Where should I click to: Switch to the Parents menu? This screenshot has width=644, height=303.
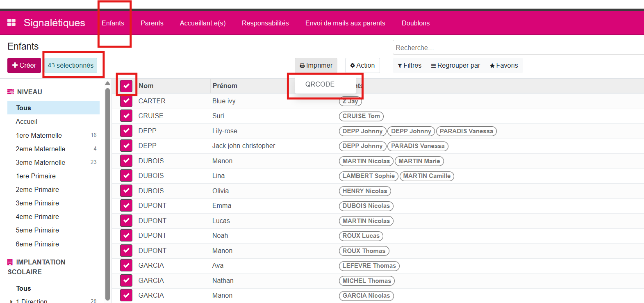(152, 23)
